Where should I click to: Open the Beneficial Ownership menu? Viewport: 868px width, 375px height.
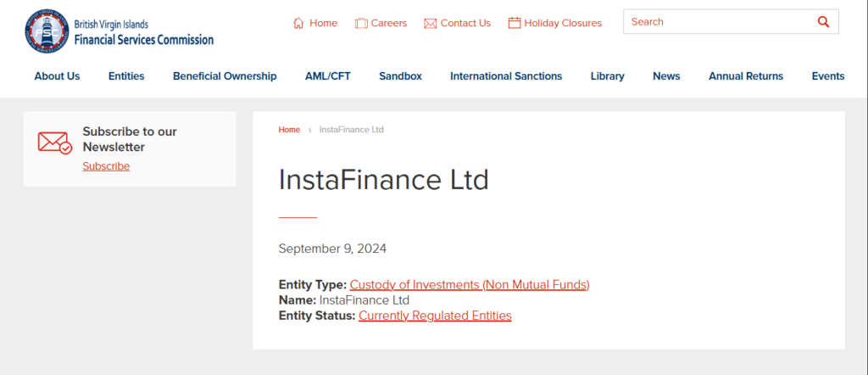[x=225, y=76]
